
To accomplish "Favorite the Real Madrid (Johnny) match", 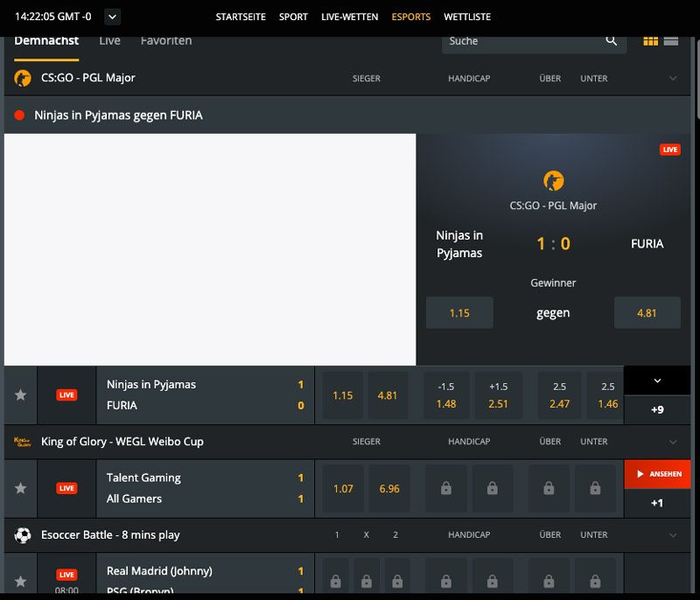I will [20, 582].
